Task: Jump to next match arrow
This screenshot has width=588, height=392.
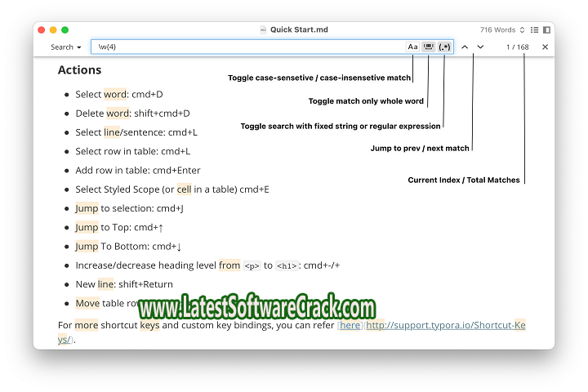Action: pos(480,47)
